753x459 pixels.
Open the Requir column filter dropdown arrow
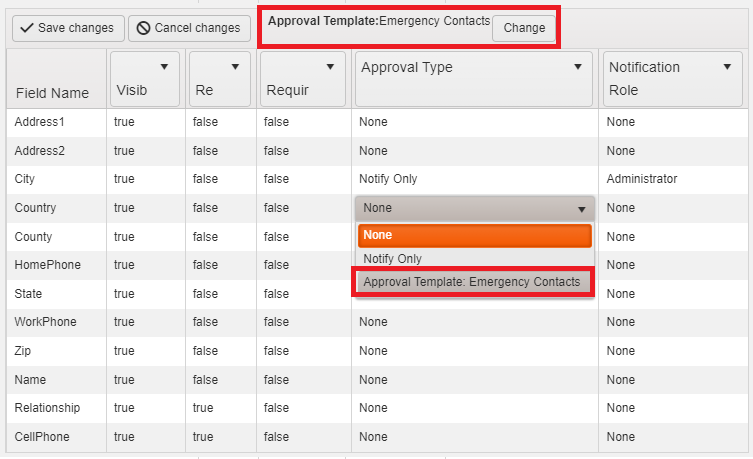click(x=330, y=67)
